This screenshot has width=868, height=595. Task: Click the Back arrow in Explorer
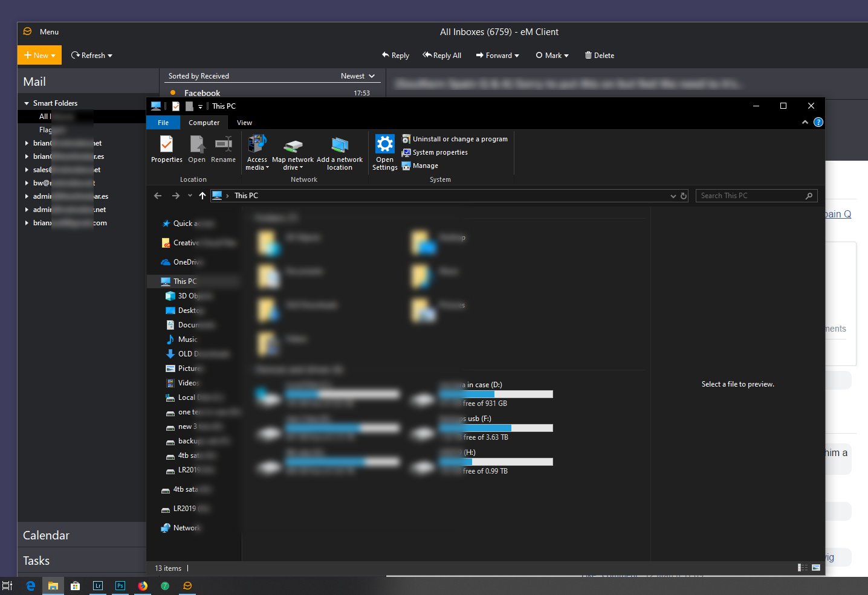pyautogui.click(x=158, y=196)
